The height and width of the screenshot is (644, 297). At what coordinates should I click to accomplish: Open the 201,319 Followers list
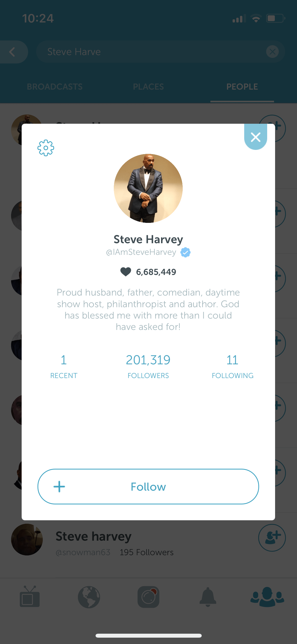tap(148, 366)
